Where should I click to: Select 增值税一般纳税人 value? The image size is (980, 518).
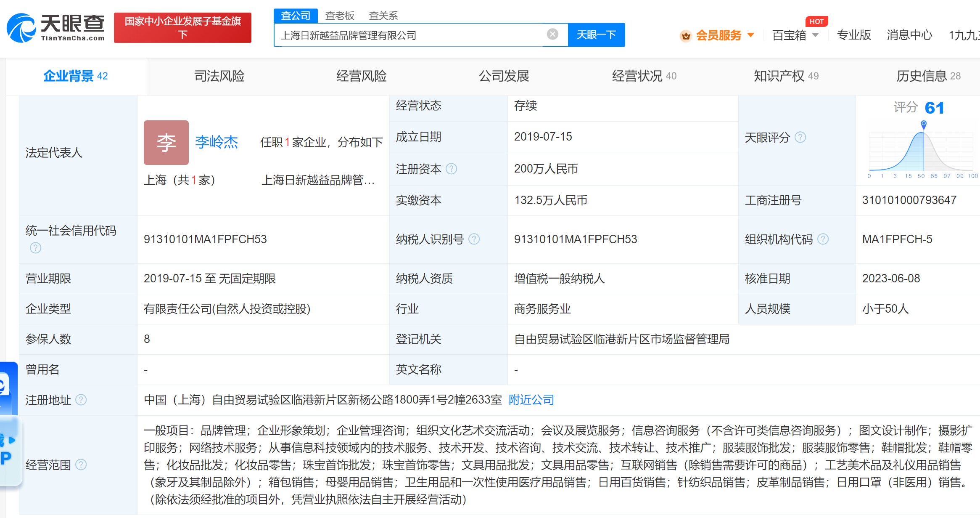559,278
